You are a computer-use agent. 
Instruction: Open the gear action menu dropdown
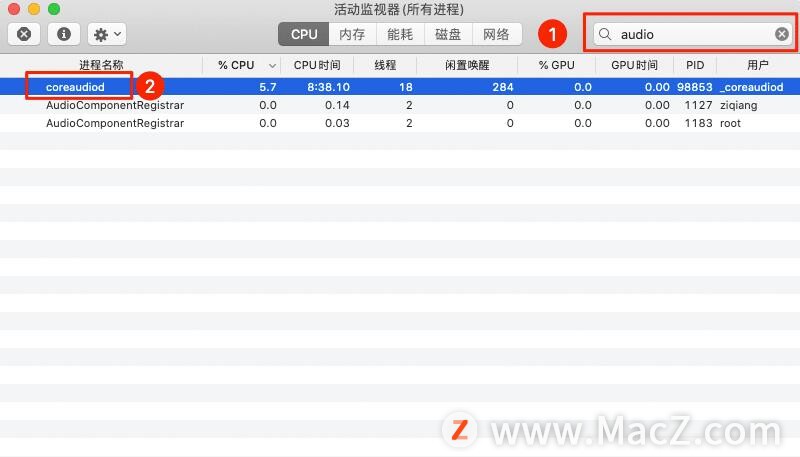coord(107,34)
